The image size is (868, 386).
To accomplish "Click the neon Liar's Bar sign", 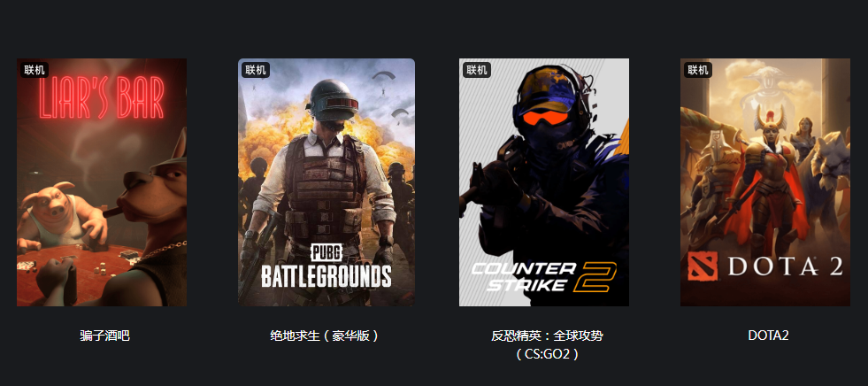I will [x=102, y=98].
